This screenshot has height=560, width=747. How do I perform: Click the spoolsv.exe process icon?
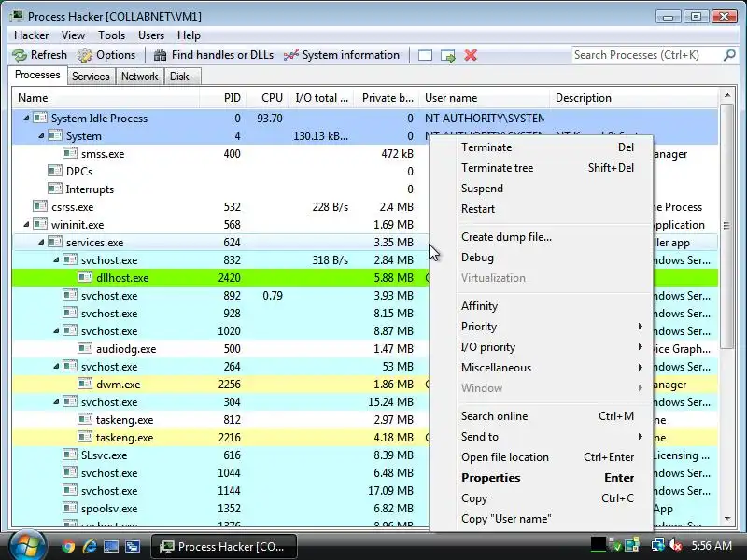pos(69,508)
